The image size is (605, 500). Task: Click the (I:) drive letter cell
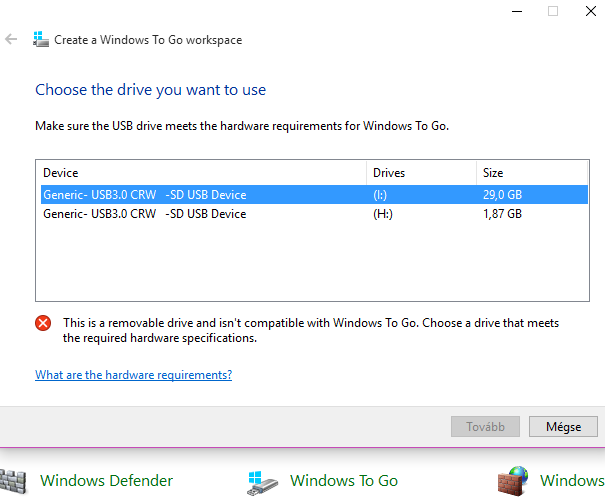(380, 195)
